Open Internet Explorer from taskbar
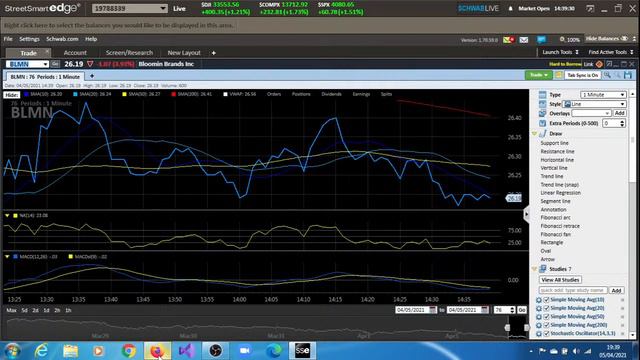640x360 pixels. tap(41, 351)
